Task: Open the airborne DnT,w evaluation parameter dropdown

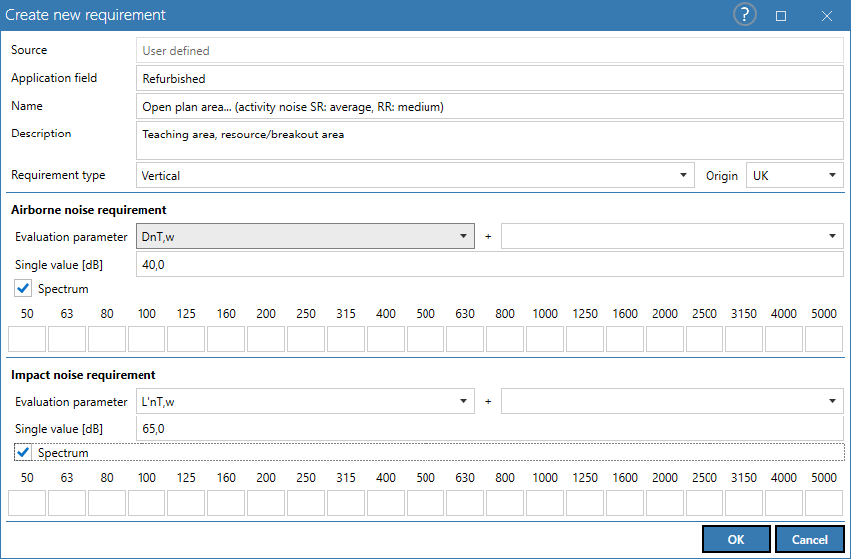Action: click(305, 236)
